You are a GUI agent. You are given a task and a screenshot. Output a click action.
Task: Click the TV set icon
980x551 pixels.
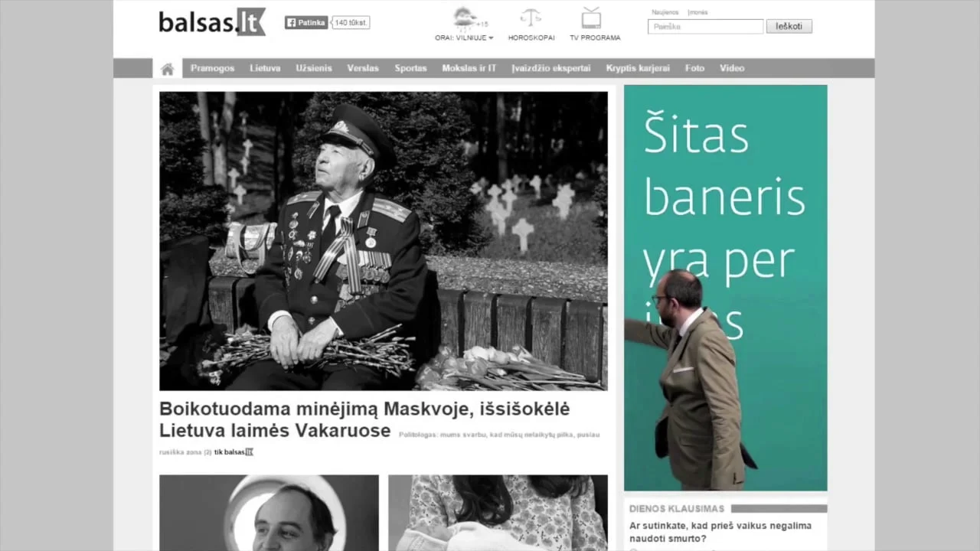click(x=591, y=18)
